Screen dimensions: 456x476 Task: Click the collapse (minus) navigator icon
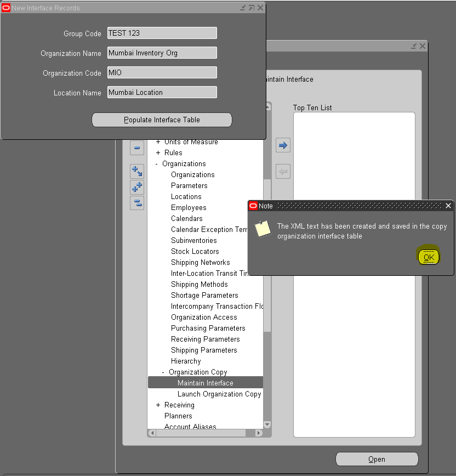tap(137, 148)
